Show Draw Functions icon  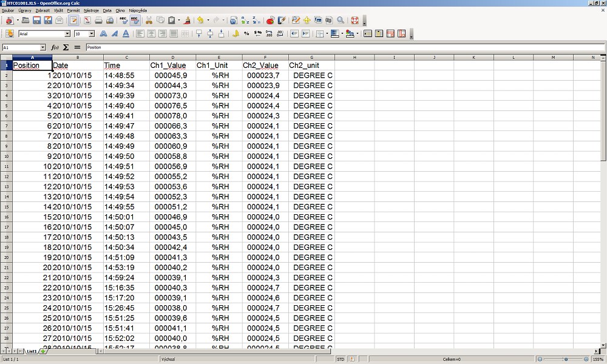(282, 21)
